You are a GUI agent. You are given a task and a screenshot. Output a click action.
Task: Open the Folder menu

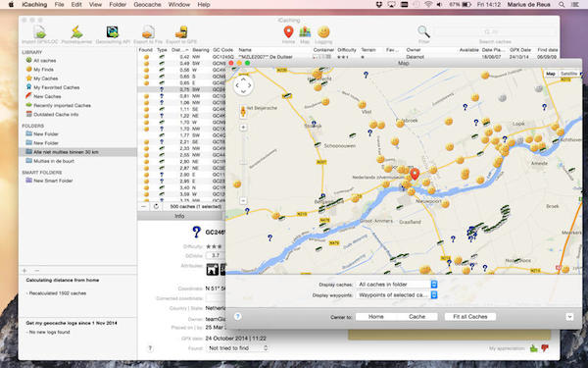pyautogui.click(x=118, y=5)
